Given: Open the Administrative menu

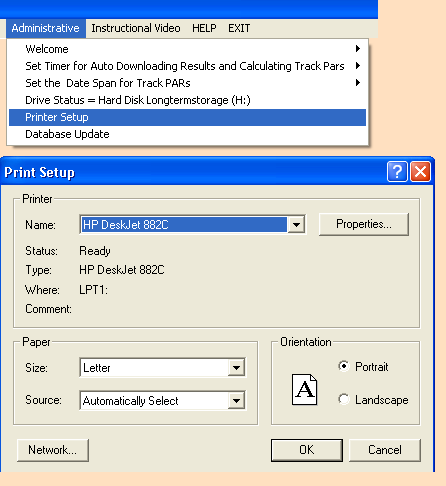Looking at the screenshot, I should tap(46, 28).
